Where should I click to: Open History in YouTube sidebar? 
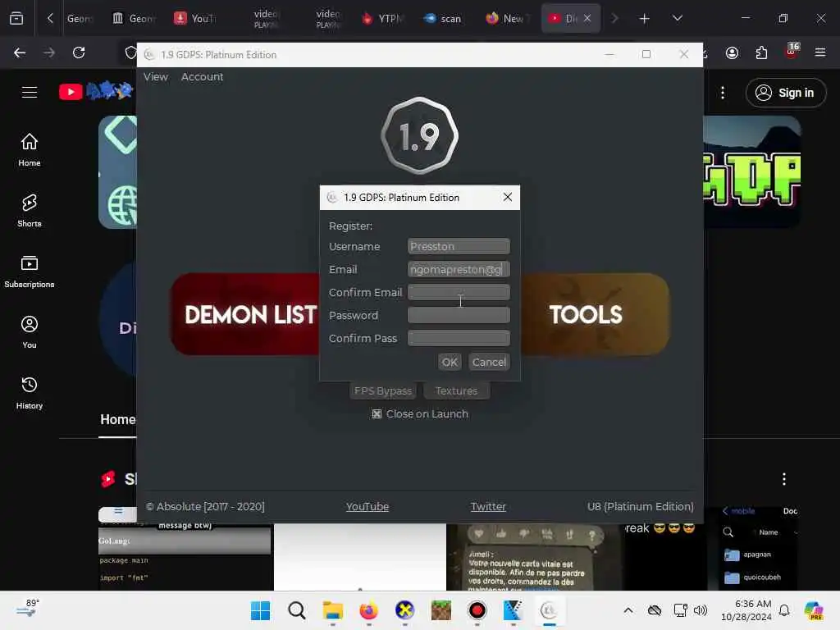coord(30,393)
